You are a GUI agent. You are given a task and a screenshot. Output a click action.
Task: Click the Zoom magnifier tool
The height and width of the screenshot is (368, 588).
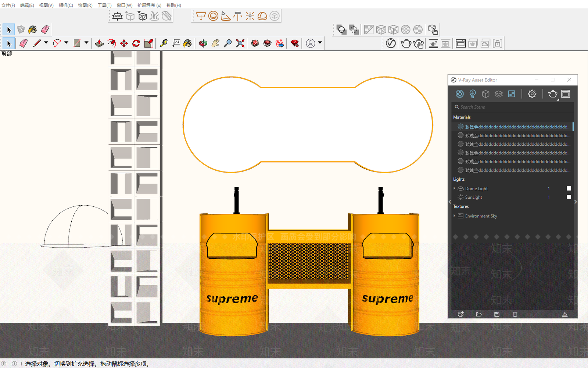228,43
